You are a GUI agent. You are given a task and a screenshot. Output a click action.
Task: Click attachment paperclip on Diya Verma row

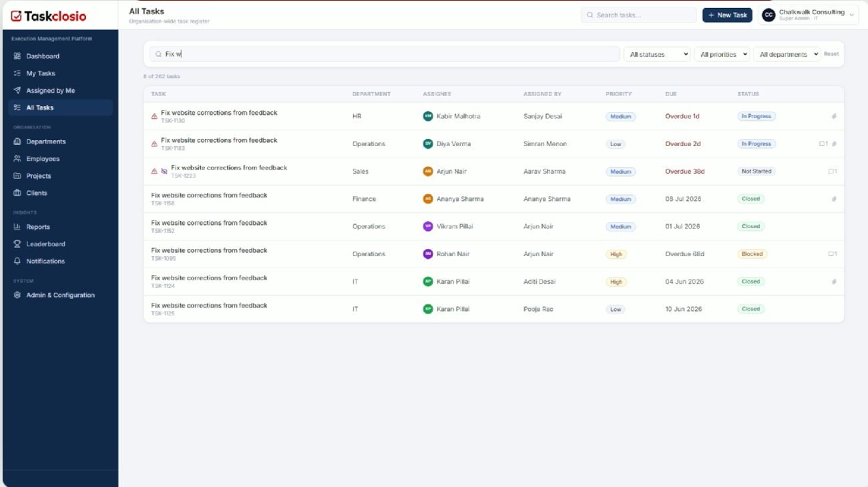(x=834, y=144)
